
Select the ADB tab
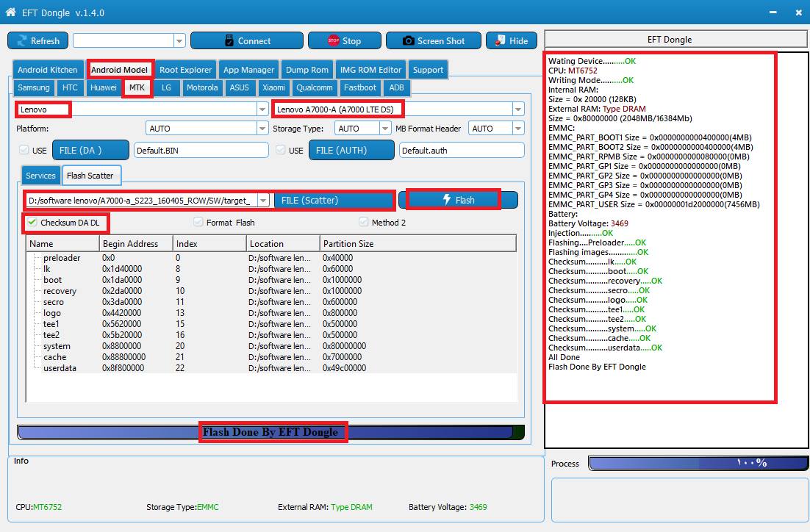click(396, 87)
